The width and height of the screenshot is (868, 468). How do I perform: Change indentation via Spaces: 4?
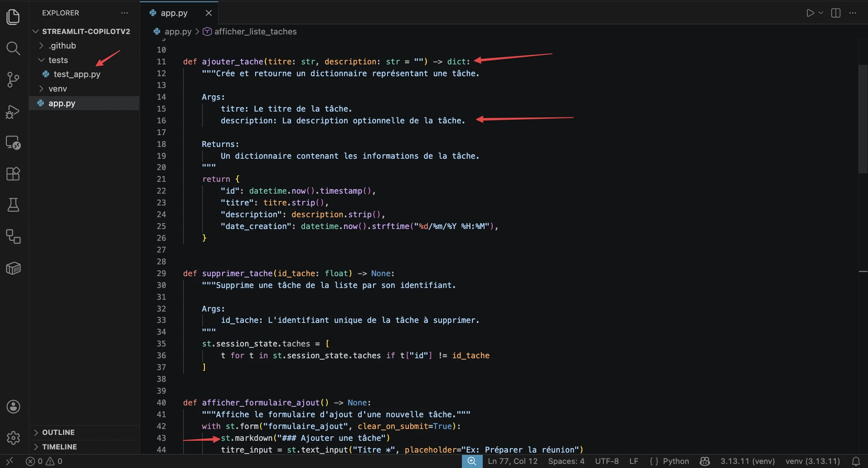(566, 461)
